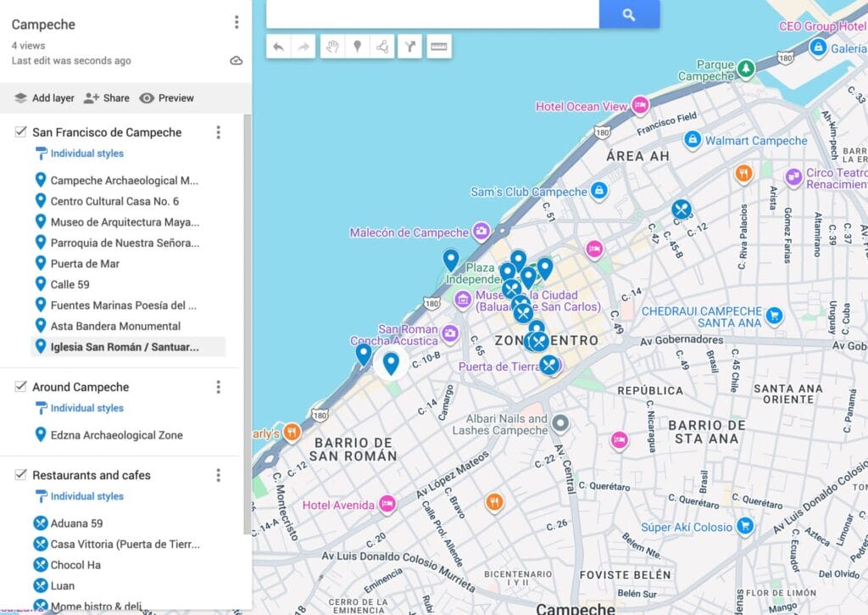The width and height of the screenshot is (868, 615).
Task: Select the draw a line tool
Action: tap(382, 47)
